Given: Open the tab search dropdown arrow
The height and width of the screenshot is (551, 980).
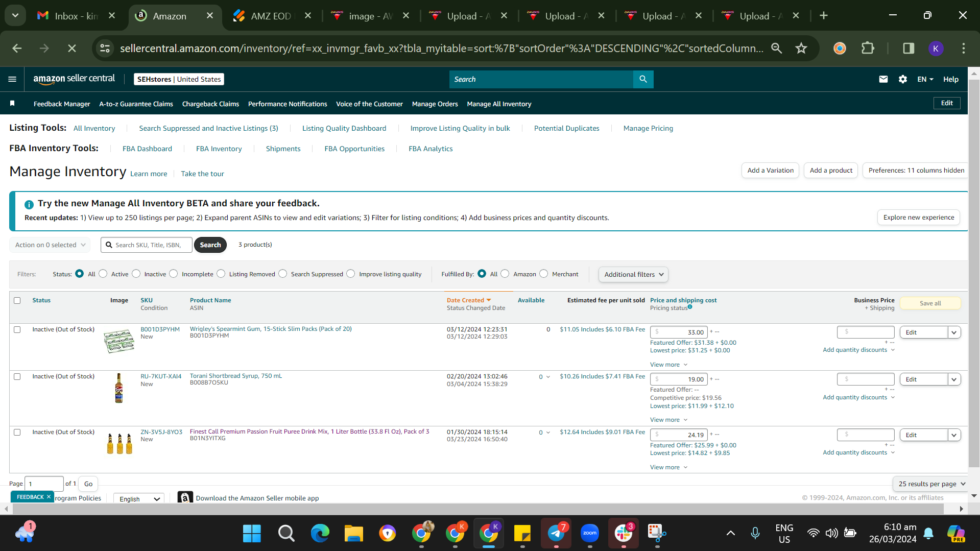Looking at the screenshot, I should click(x=15, y=15).
